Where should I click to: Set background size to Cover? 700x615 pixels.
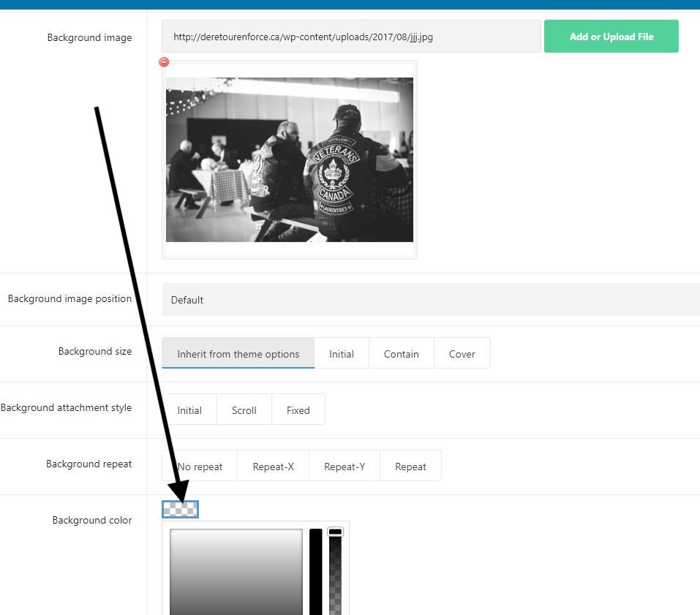coord(462,353)
